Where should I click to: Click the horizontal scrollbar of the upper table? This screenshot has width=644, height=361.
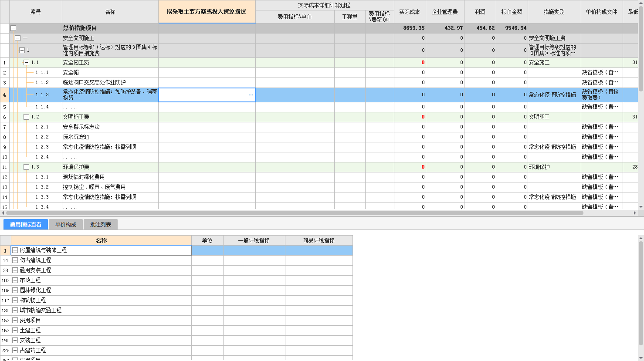(x=295, y=213)
